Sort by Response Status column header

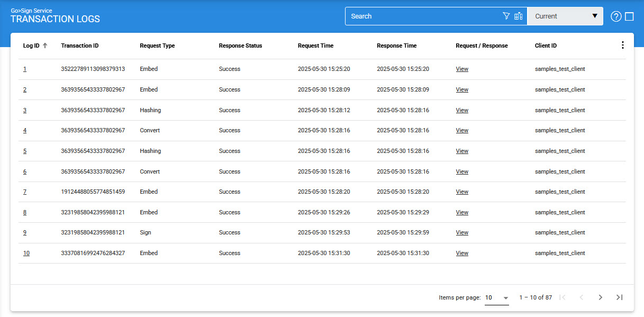[x=240, y=46]
